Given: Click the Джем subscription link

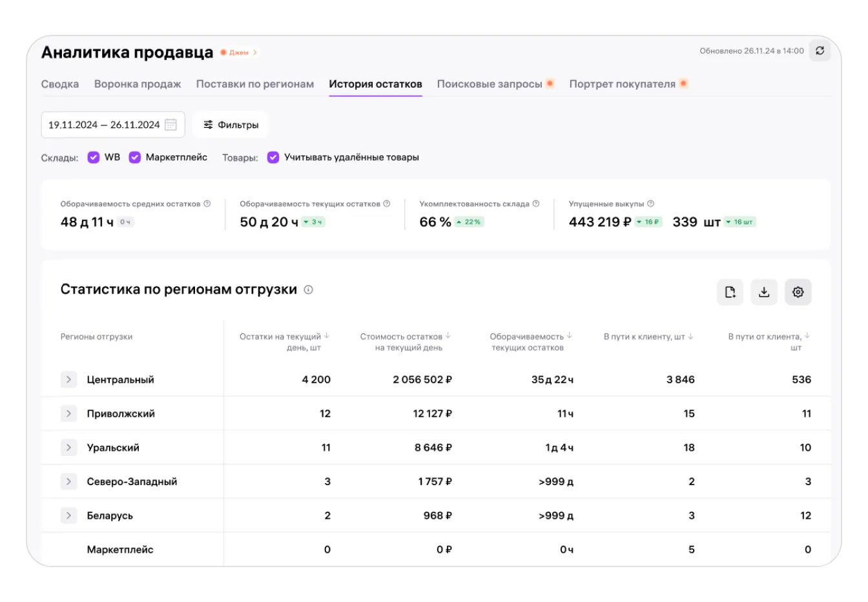Looking at the screenshot, I should [x=239, y=52].
